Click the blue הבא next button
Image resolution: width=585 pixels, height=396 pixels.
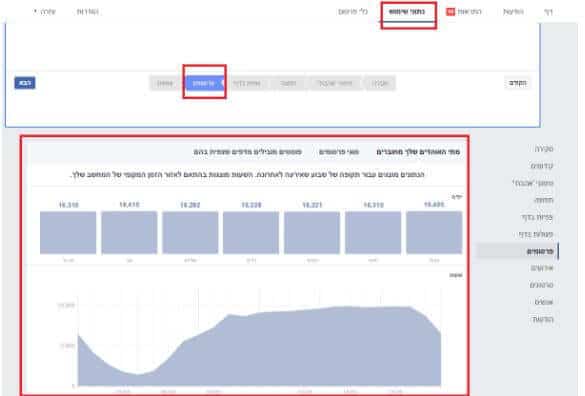pos(25,83)
